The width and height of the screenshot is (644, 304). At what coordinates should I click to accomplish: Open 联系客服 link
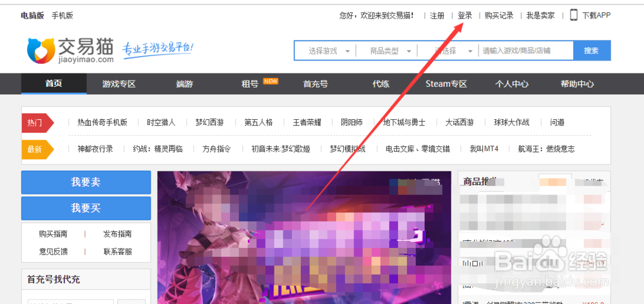click(117, 252)
